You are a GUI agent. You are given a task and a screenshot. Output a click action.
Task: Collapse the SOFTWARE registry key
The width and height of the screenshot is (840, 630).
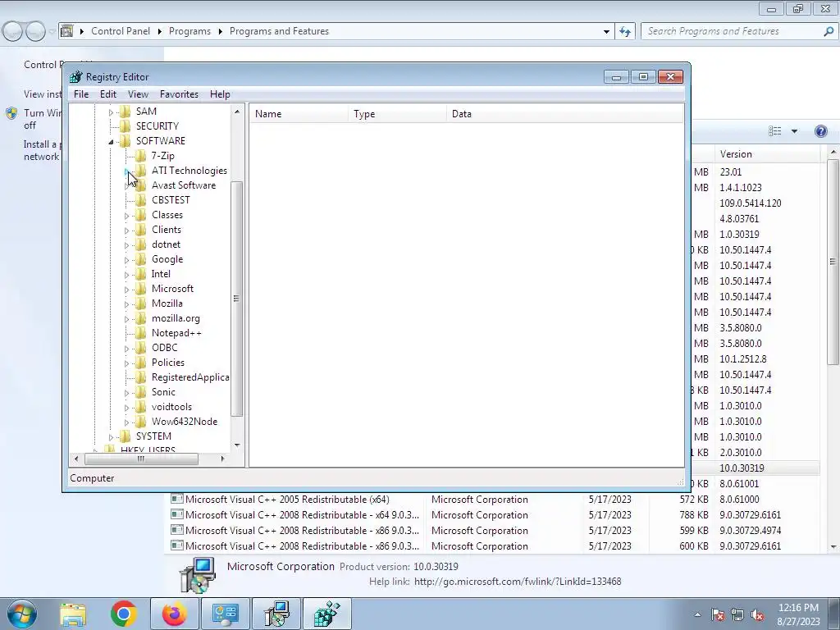[111, 141]
